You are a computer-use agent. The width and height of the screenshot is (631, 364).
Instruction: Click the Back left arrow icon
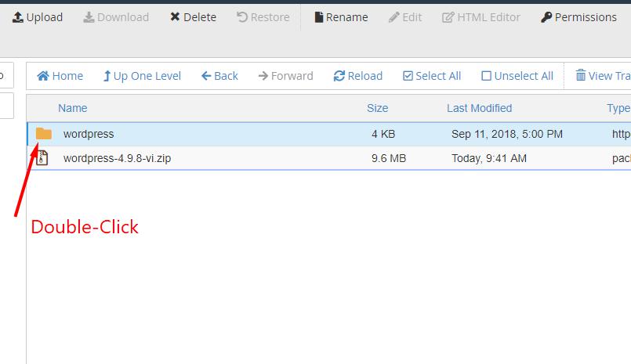pyautogui.click(x=206, y=76)
